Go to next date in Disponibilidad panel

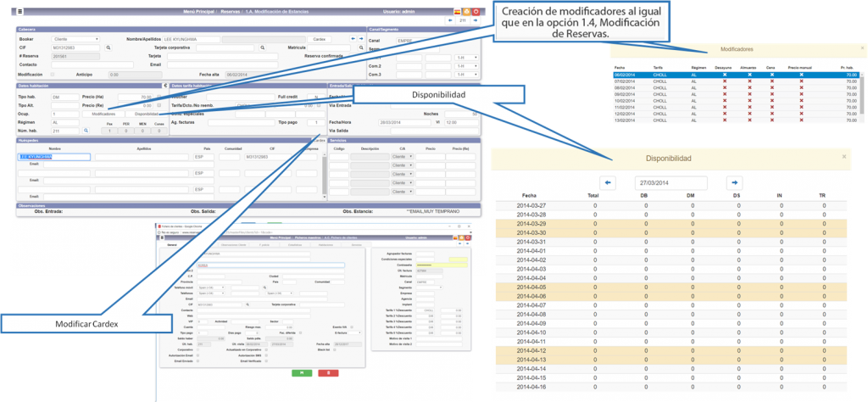click(x=734, y=182)
